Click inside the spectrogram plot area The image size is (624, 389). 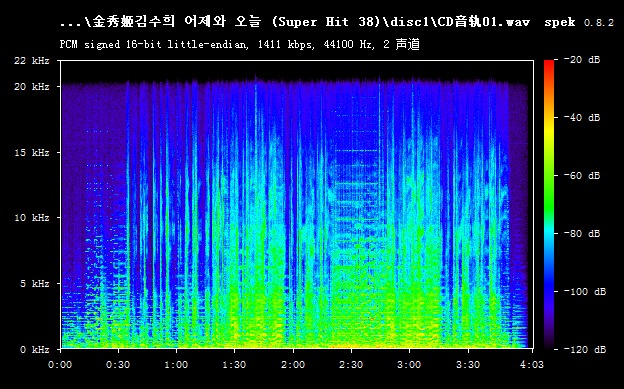[296, 205]
